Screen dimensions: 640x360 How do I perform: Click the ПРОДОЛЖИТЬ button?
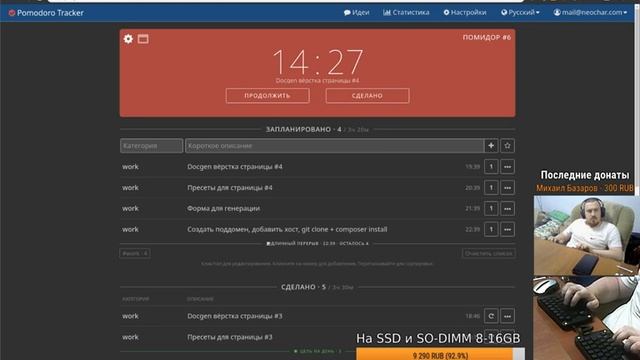(x=267, y=96)
